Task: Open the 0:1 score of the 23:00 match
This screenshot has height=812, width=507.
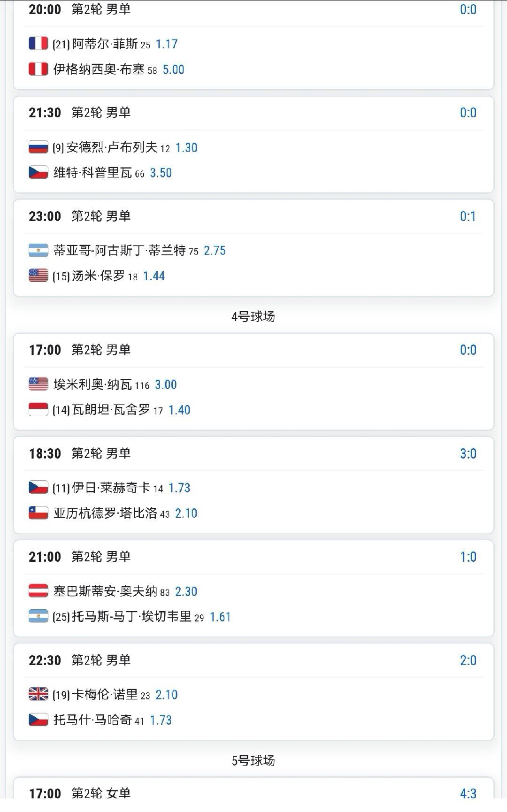Action: point(468,216)
